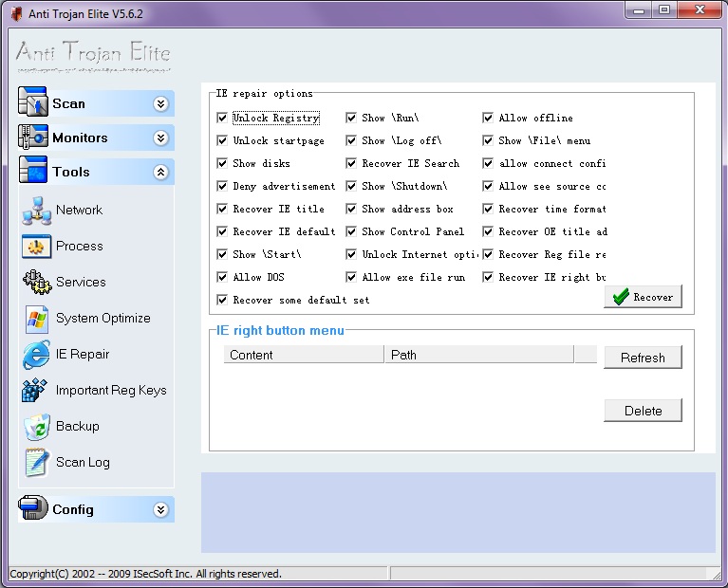Image resolution: width=728 pixels, height=588 pixels.
Task: Uncheck allow connect config option
Action: coord(488,163)
